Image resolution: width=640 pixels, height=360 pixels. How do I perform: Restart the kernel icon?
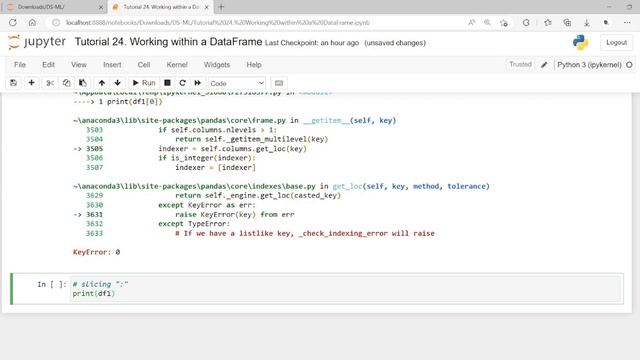(182, 83)
